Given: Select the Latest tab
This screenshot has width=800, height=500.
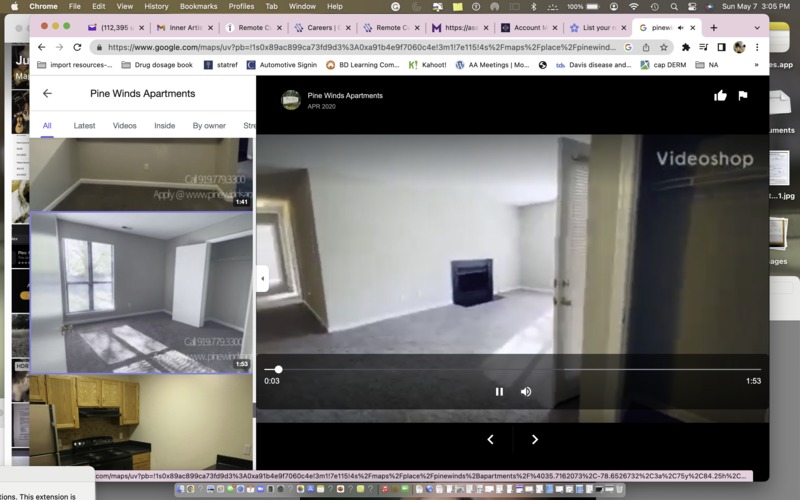Looking at the screenshot, I should click(x=84, y=126).
